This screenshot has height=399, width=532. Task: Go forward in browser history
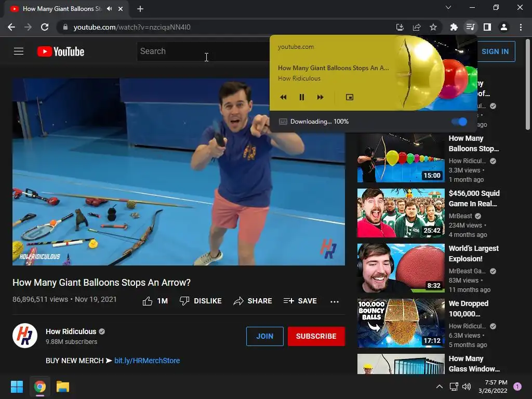coord(28,27)
